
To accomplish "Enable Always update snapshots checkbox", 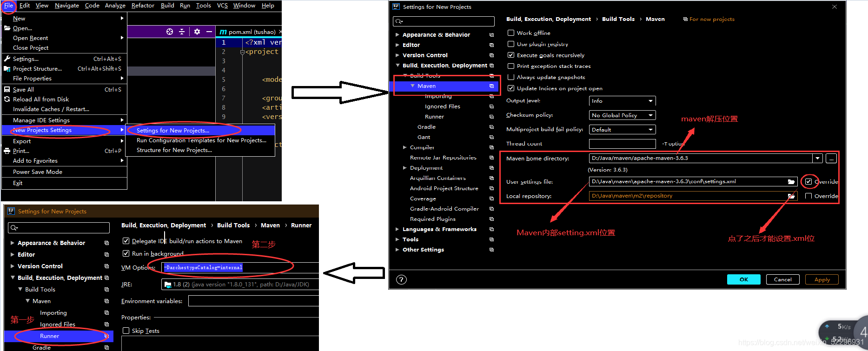I will [511, 77].
